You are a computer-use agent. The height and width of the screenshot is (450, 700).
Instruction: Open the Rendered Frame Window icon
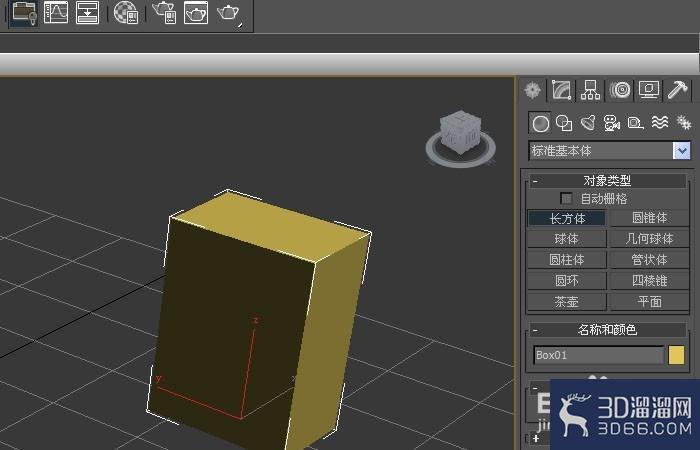[196, 12]
